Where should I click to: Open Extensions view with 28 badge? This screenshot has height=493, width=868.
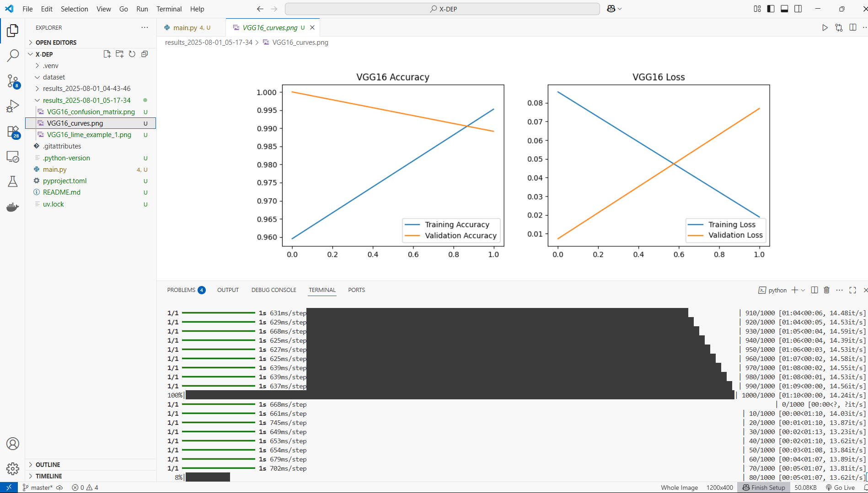[12, 132]
